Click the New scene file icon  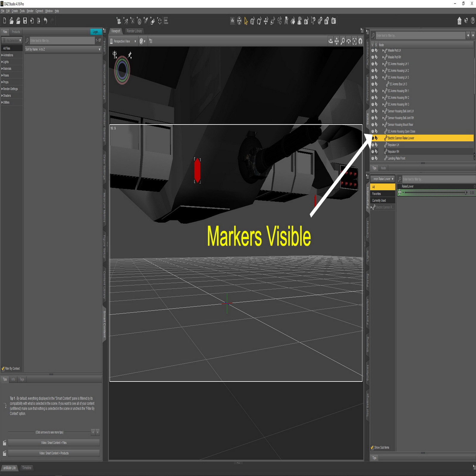(x=4, y=21)
